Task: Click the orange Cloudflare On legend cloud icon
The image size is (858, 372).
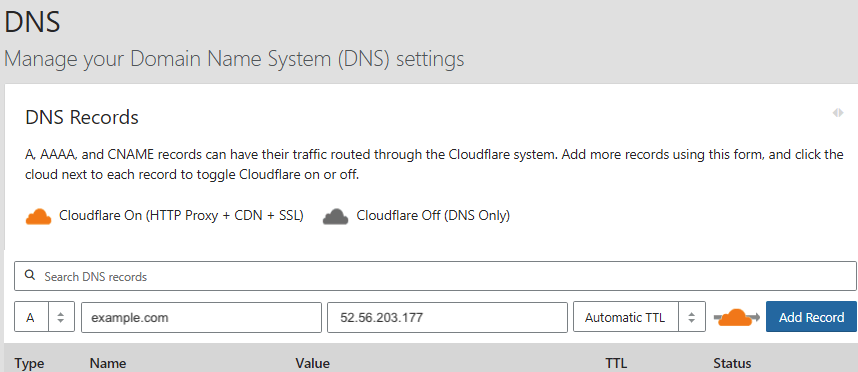Action: tap(38, 216)
